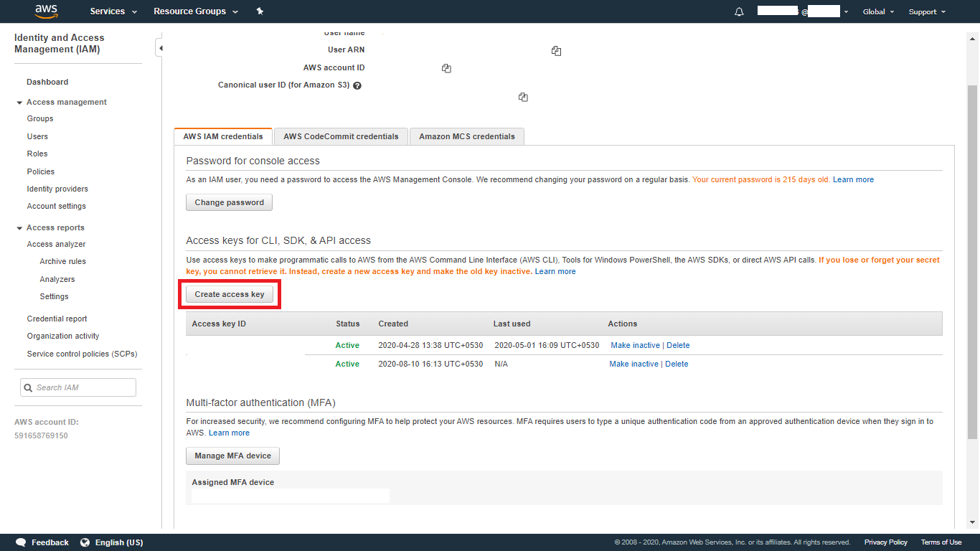This screenshot has width=980, height=551.
Task: Open Access analyzer in sidebar
Action: (57, 244)
